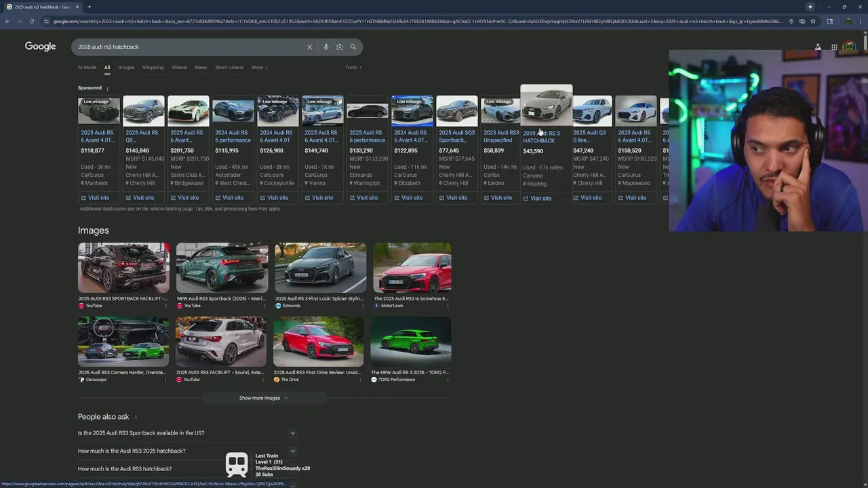868x488 pixels.
Task: Open the green TORQ Performance RS 3 thumbnail
Action: pyautogui.click(x=411, y=342)
